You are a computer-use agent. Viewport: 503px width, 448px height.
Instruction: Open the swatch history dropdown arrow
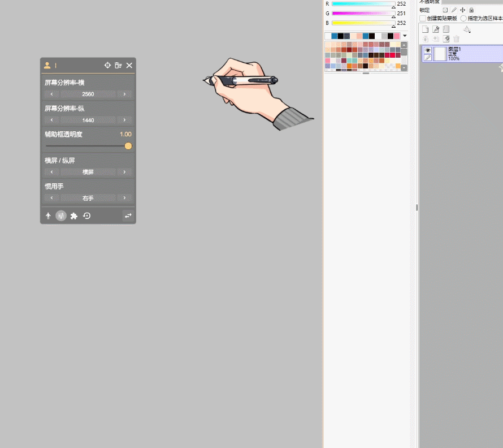point(405,36)
